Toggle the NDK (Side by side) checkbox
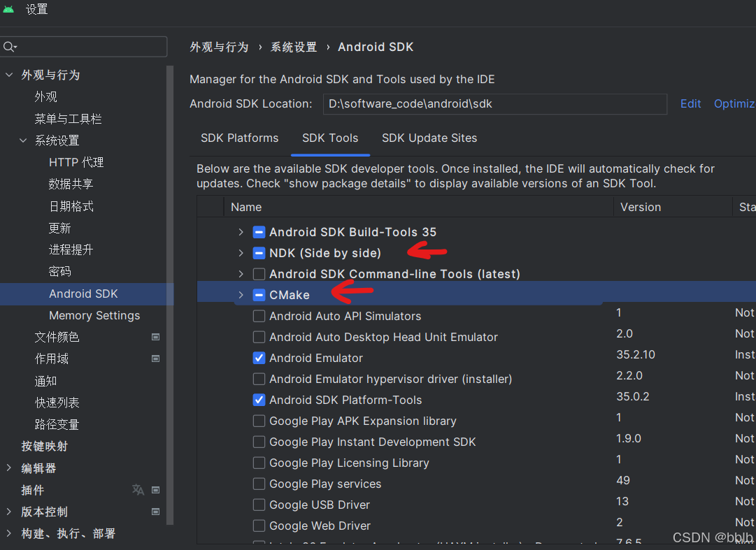The image size is (756, 550). point(259,253)
